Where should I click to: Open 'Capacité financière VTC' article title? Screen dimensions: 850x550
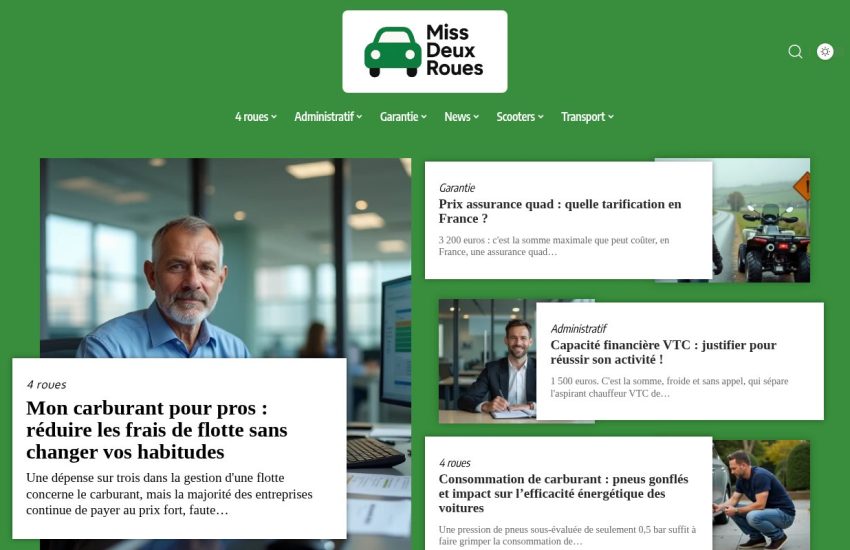point(664,352)
